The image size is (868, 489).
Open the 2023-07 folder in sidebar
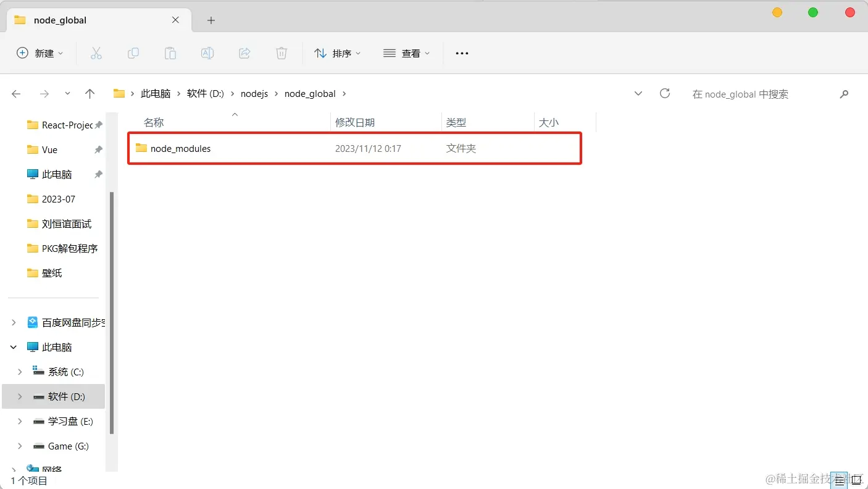click(x=51, y=199)
